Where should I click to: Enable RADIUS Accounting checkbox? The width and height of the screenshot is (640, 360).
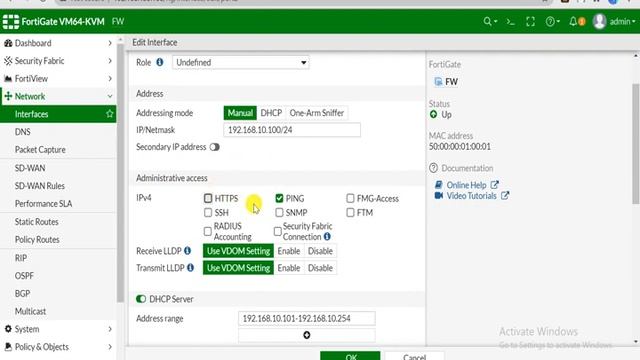[x=208, y=231]
